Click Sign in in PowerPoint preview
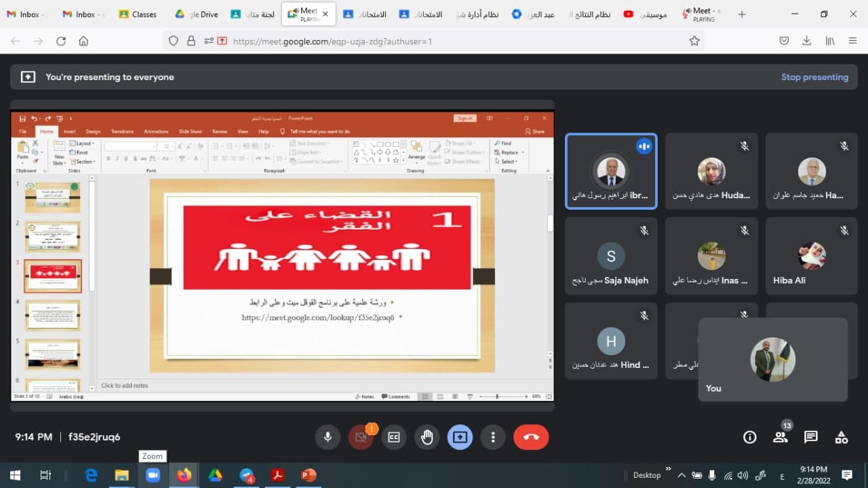Screen dimensions: 868x488 [465, 118]
